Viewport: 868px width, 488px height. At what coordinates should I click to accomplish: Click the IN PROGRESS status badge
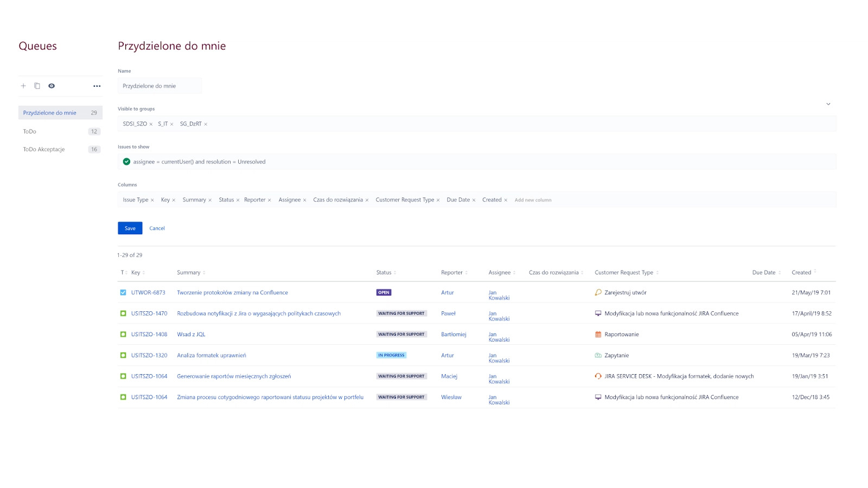pos(391,355)
